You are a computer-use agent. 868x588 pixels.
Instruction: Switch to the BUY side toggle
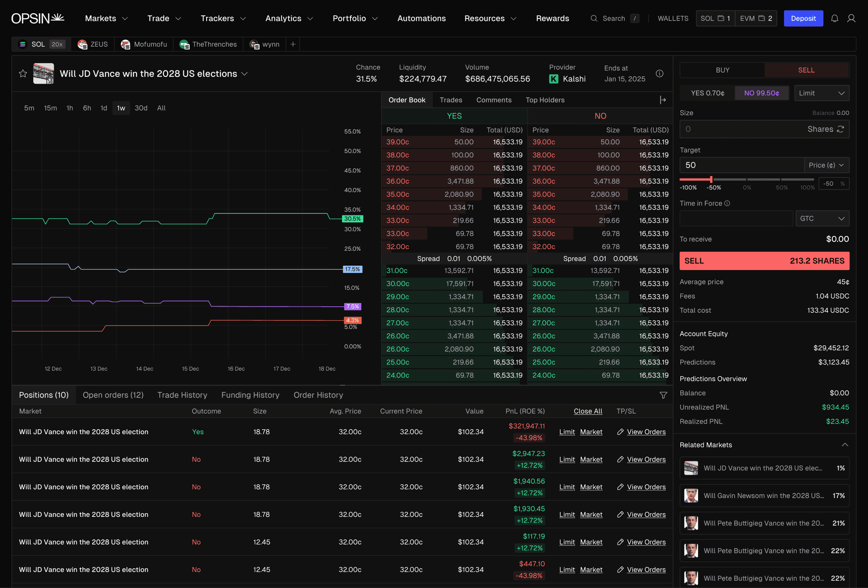coord(722,70)
